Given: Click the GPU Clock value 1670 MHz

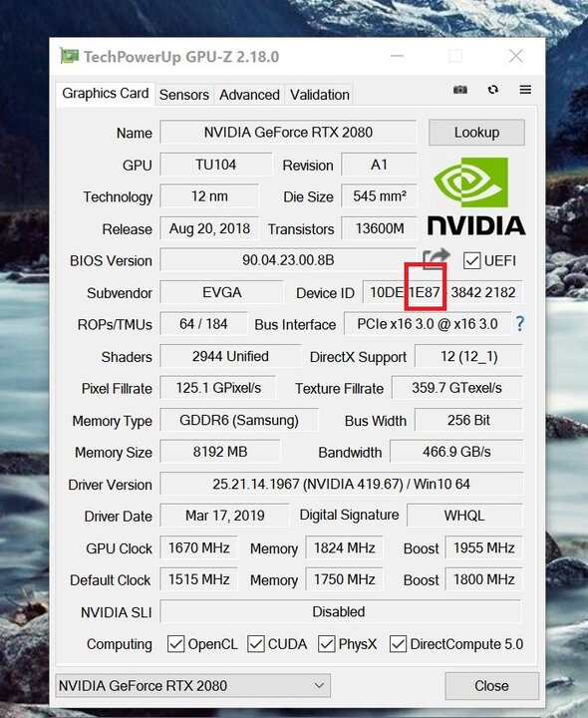Looking at the screenshot, I should pos(198,548).
